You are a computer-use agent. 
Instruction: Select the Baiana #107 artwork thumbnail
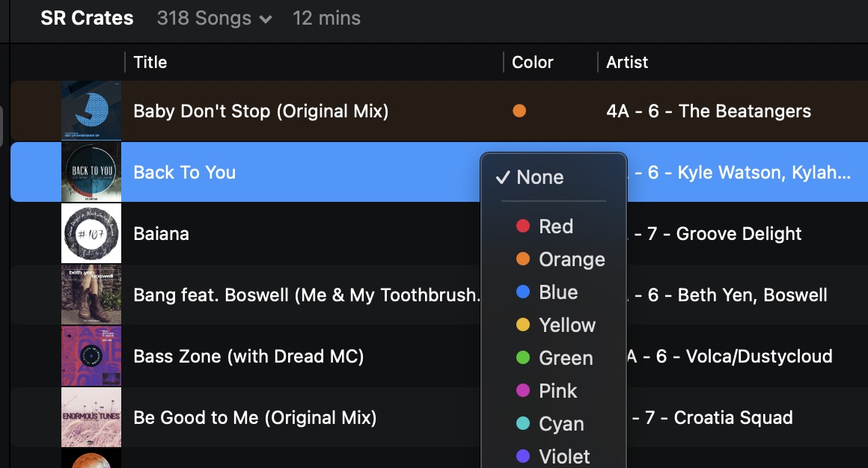(x=91, y=233)
